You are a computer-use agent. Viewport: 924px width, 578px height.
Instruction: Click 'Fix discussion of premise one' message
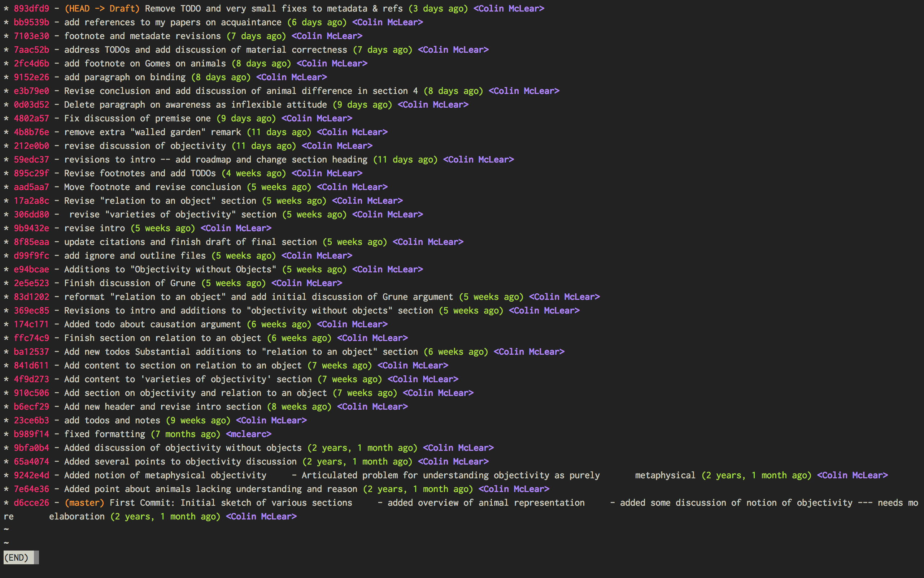[138, 118]
